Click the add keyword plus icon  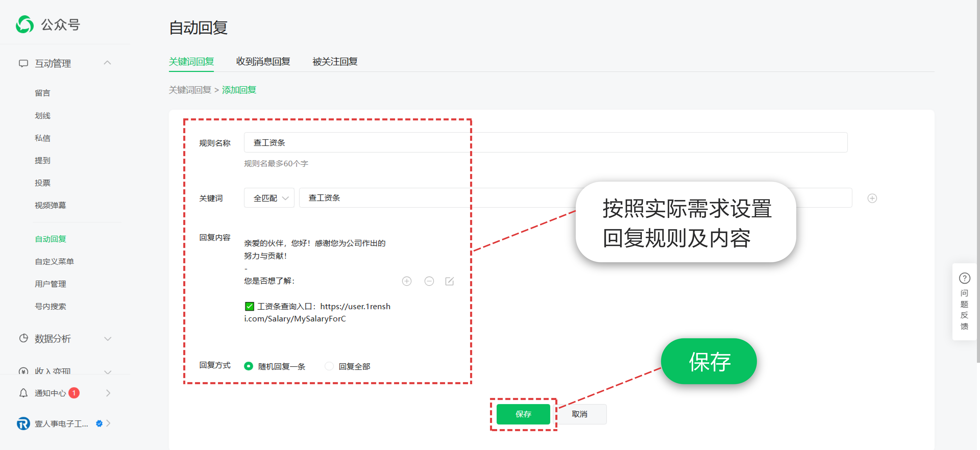(x=872, y=198)
